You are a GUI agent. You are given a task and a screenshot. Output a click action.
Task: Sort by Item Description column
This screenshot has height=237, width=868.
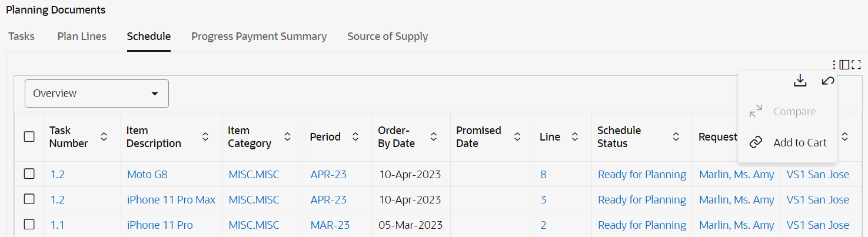tap(205, 137)
